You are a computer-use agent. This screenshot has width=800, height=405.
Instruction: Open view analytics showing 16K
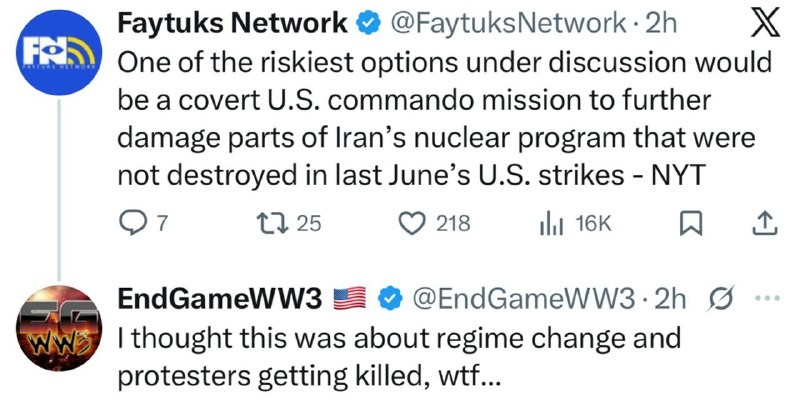pos(551,223)
